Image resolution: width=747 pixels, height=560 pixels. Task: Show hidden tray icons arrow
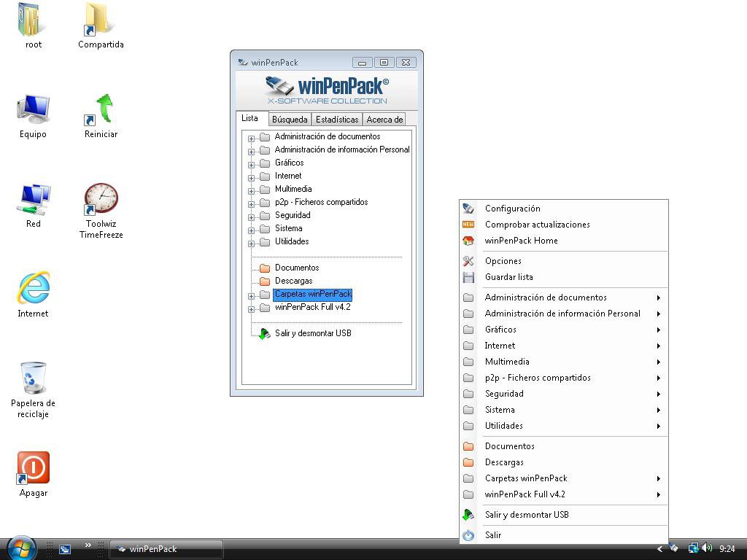659,548
